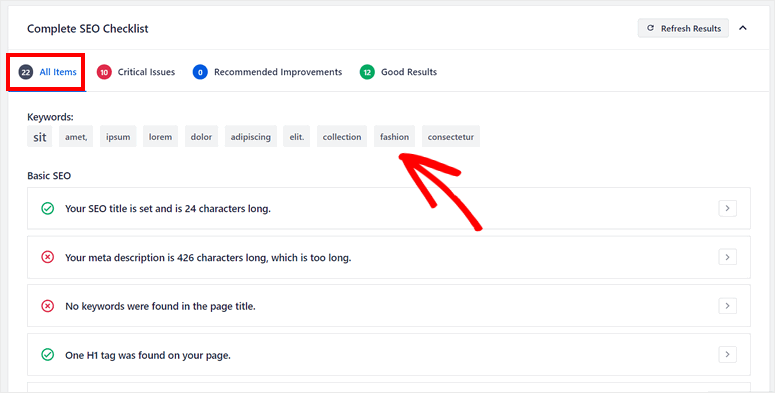775x393 pixels.
Task: Pick the 'consectetur' keyword tag
Action: 451,137
